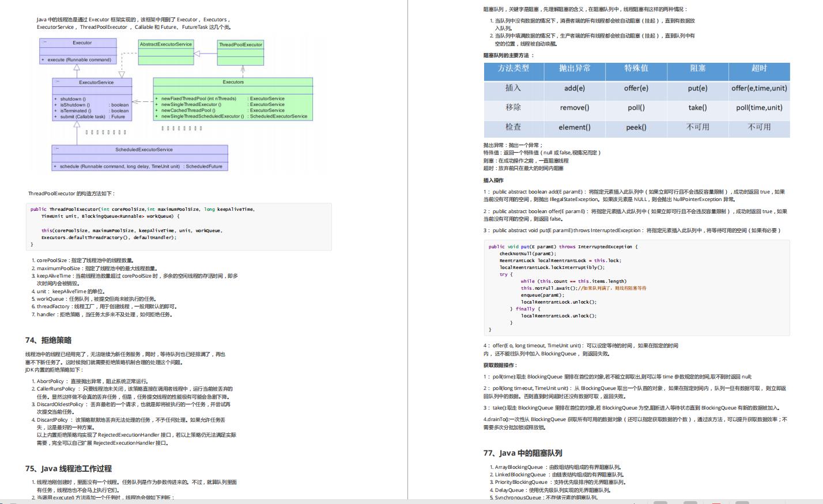This screenshot has width=823, height=504.
Task: Click "newFixedThreadPool (int nThreads)" in the diagram
Action: pyautogui.click(x=199, y=98)
